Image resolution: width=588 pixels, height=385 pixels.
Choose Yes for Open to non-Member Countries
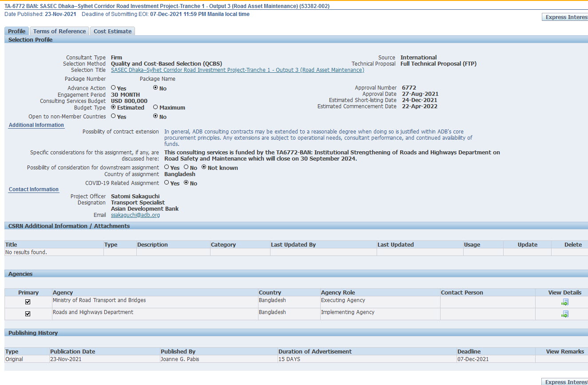point(114,116)
